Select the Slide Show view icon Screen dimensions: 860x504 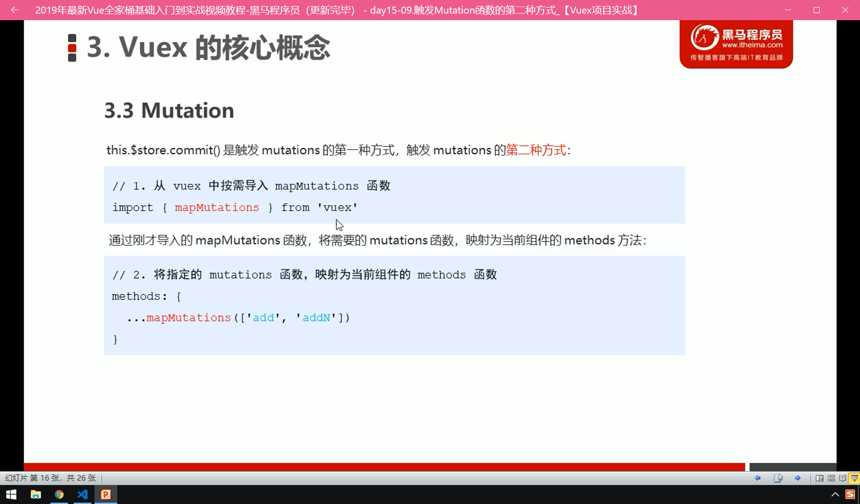[854, 478]
